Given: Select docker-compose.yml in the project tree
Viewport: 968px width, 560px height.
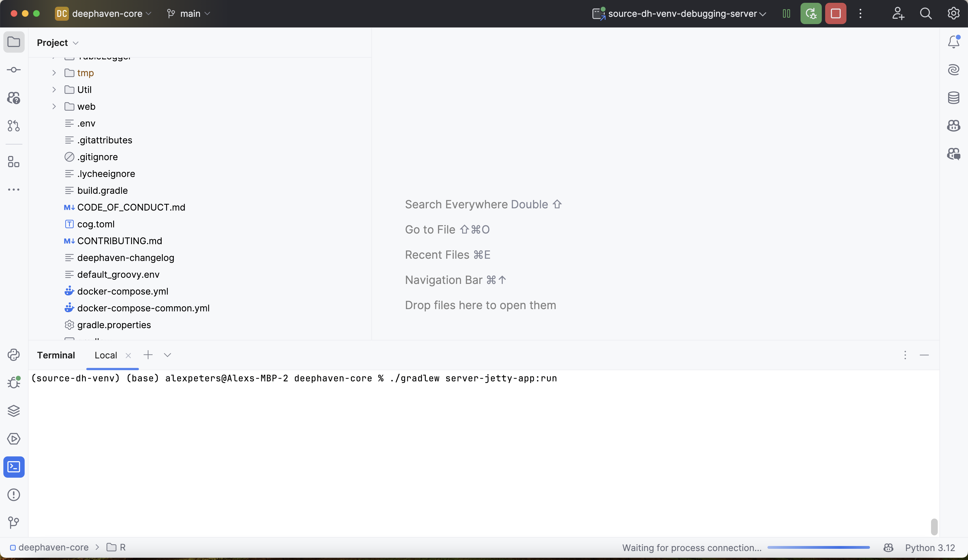Looking at the screenshot, I should (122, 291).
